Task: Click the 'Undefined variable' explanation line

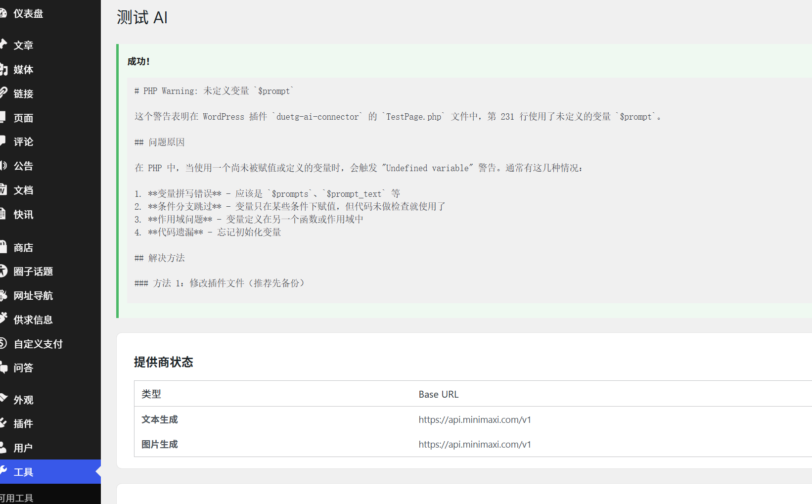Action: [359, 168]
